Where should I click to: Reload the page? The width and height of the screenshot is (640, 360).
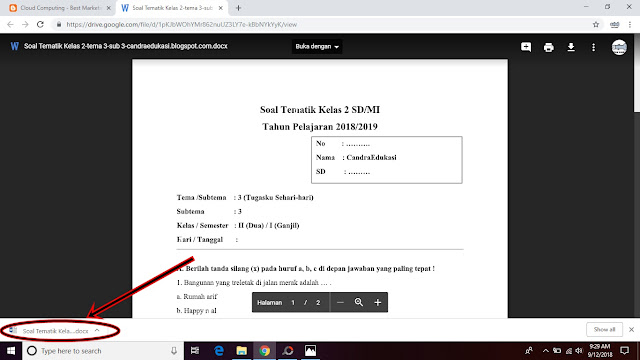[40, 24]
